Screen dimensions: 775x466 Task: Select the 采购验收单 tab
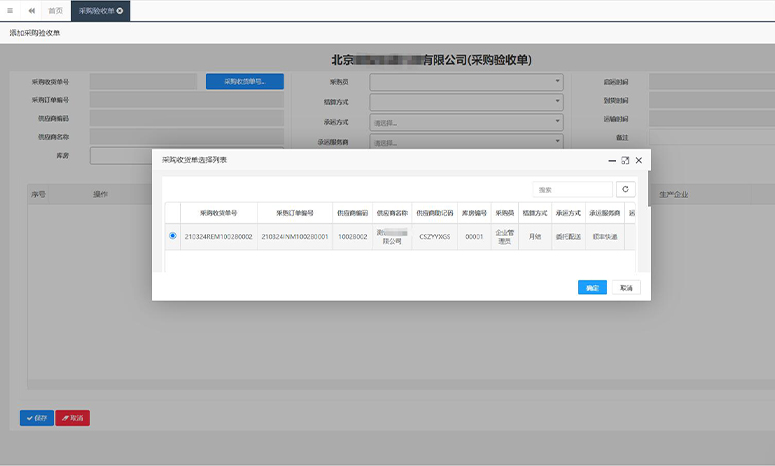point(97,10)
